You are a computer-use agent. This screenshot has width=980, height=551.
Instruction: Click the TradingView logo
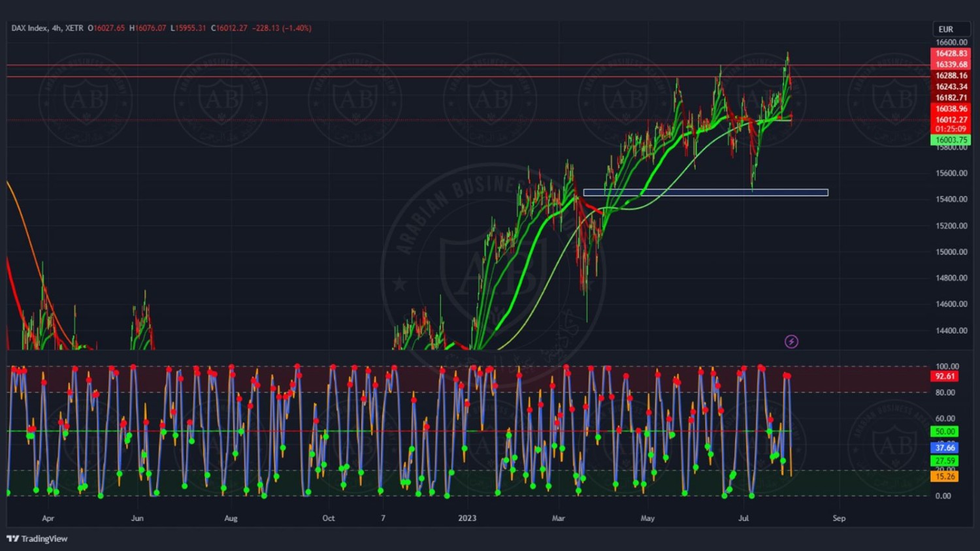point(37,539)
